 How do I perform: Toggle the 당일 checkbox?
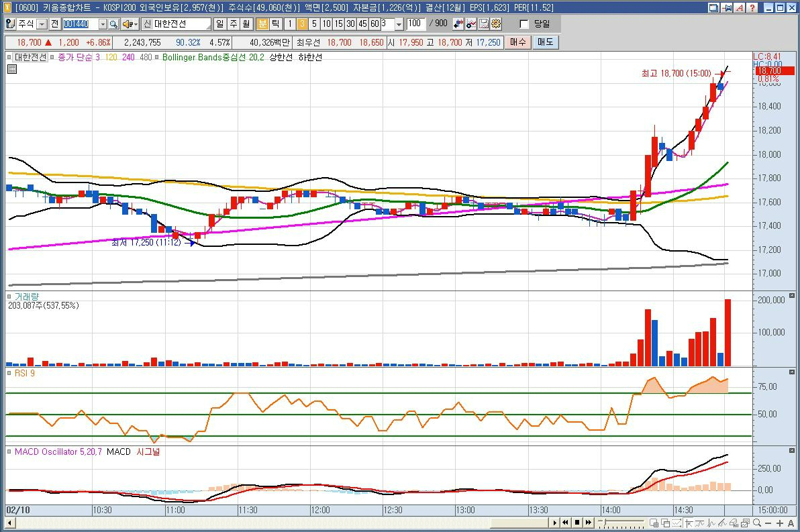pyautogui.click(x=523, y=24)
